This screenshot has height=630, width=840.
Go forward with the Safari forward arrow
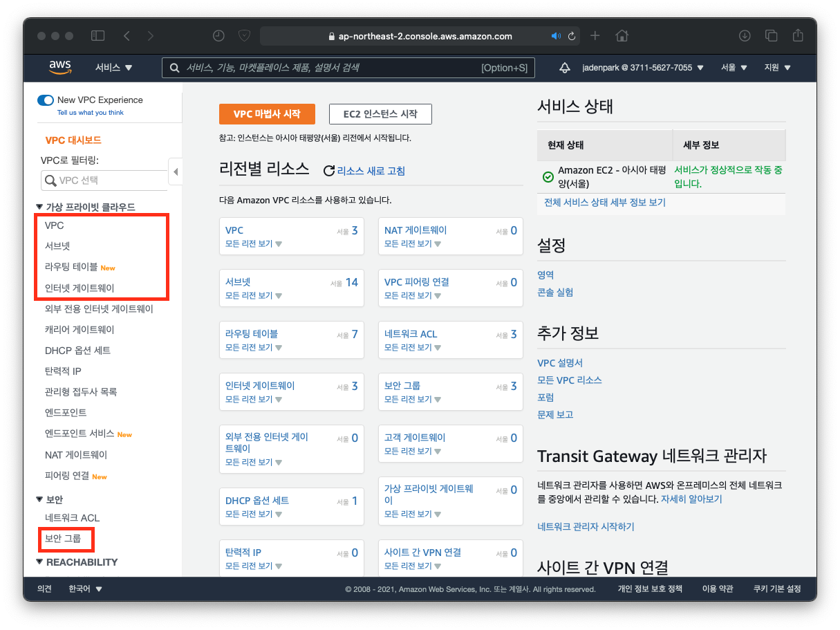coord(151,36)
